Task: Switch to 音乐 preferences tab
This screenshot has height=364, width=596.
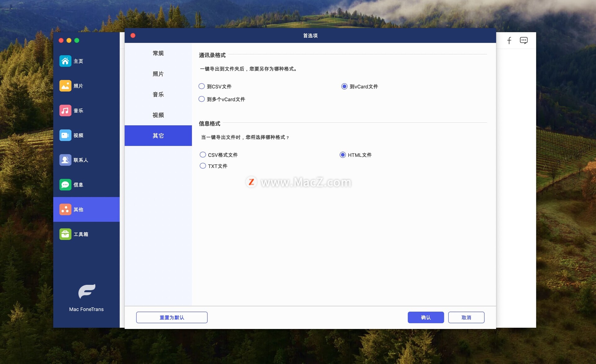Action: 158,94
